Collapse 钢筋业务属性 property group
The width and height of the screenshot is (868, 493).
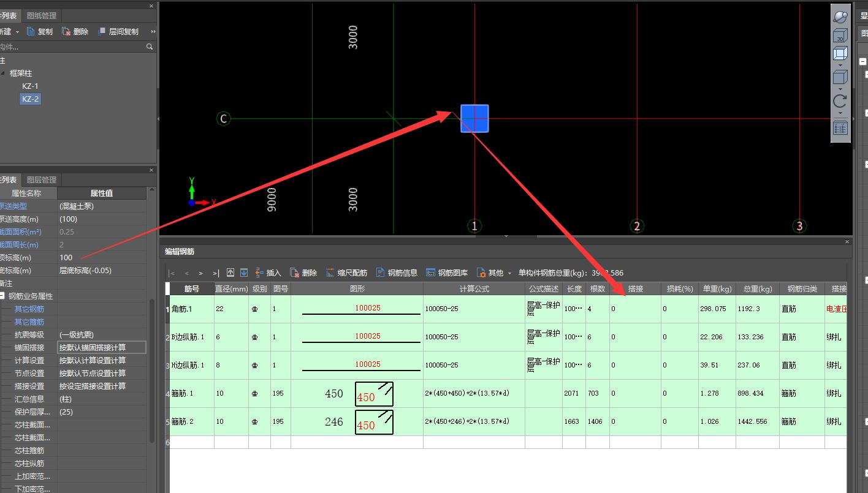tap(2, 296)
